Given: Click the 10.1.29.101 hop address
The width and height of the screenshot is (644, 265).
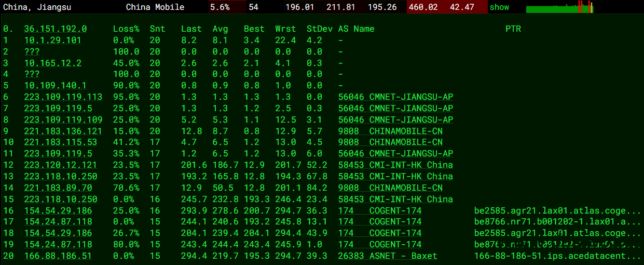Looking at the screenshot, I should 52,41.
